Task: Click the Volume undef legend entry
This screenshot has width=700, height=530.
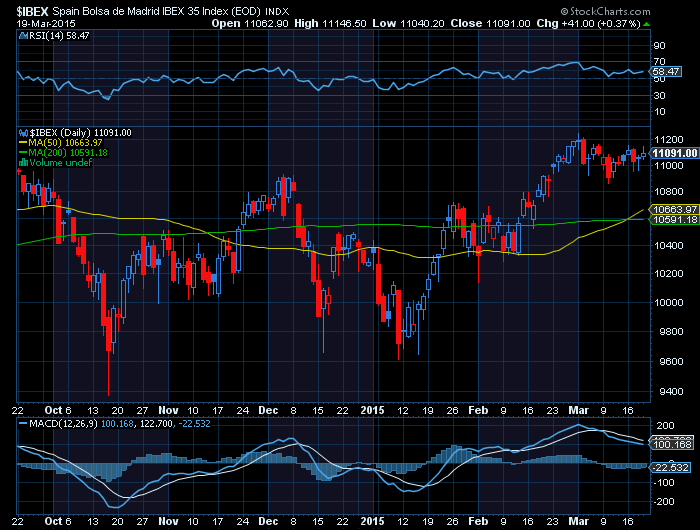Action: 55,163
